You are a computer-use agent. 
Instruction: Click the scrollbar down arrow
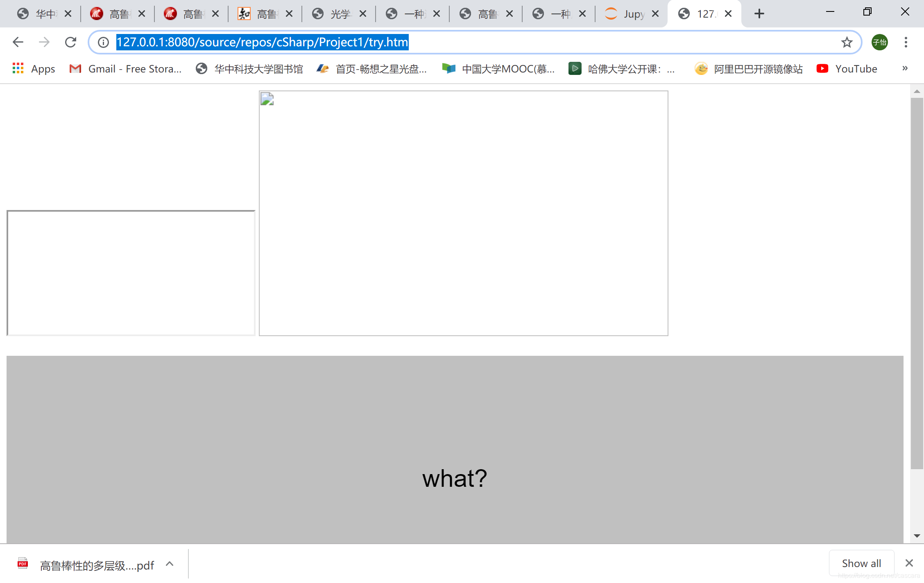click(917, 536)
